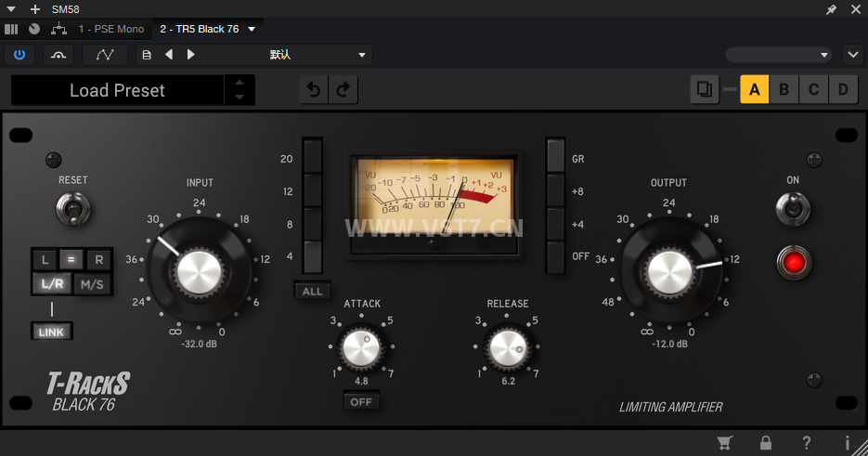Set meter to GR mode
Screen dimensions: 868x456
(x=556, y=156)
